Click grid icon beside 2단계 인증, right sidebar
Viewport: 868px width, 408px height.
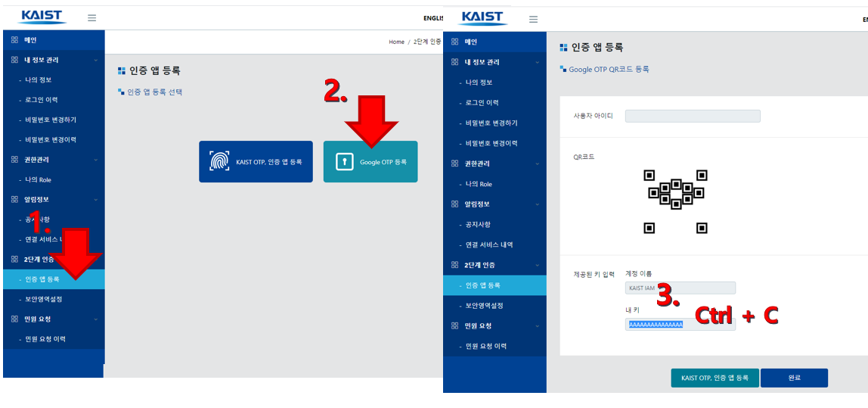[x=455, y=265]
